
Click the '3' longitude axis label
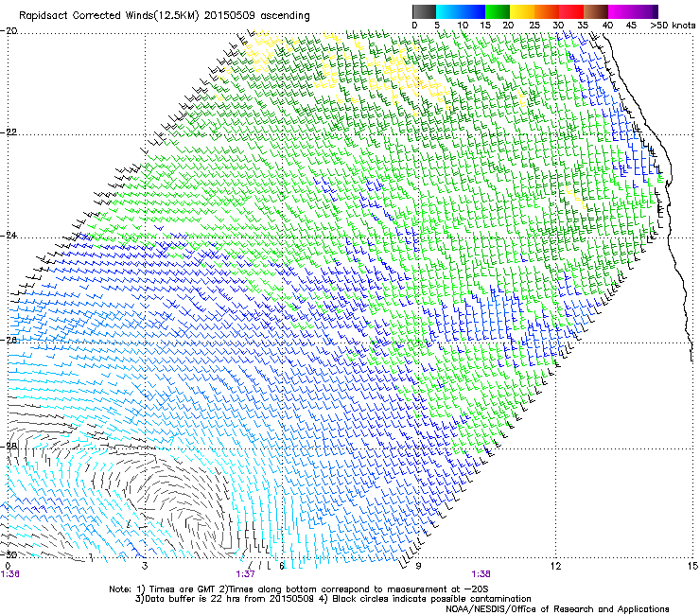coord(145,566)
